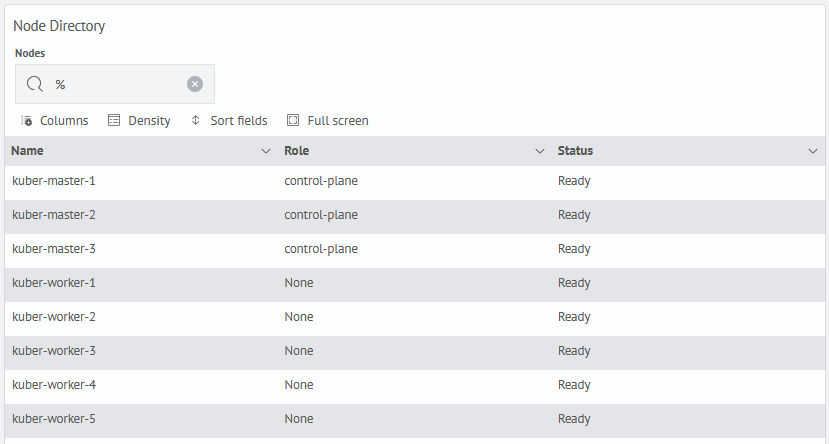Change table Density setting
Viewport: 829px width, 444px height.
click(149, 121)
